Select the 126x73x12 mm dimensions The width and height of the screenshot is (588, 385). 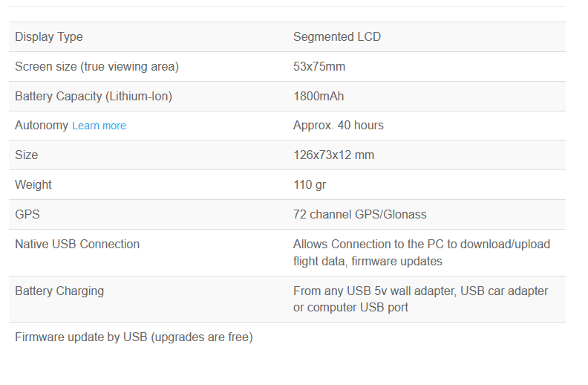point(334,155)
